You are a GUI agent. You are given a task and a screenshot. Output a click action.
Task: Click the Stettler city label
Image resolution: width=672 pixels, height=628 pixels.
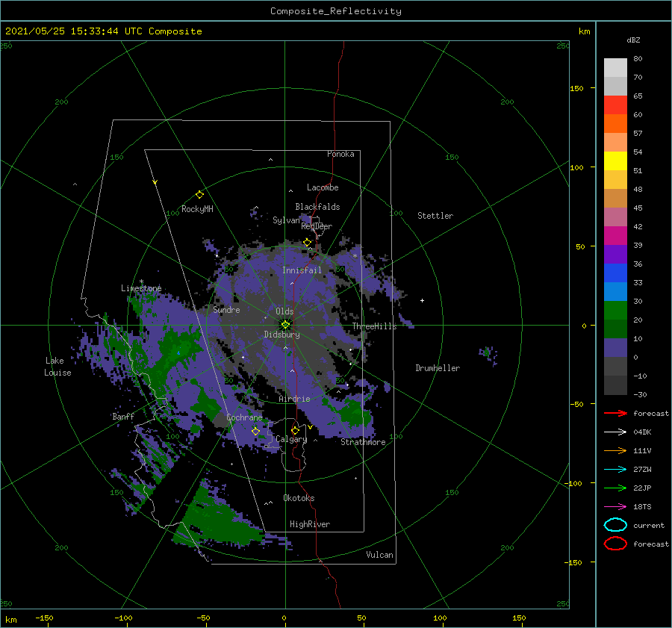pos(435,216)
